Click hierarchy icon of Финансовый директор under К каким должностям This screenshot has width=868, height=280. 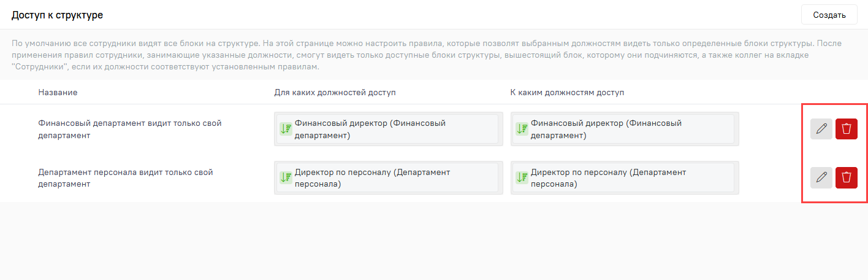pyautogui.click(x=522, y=129)
